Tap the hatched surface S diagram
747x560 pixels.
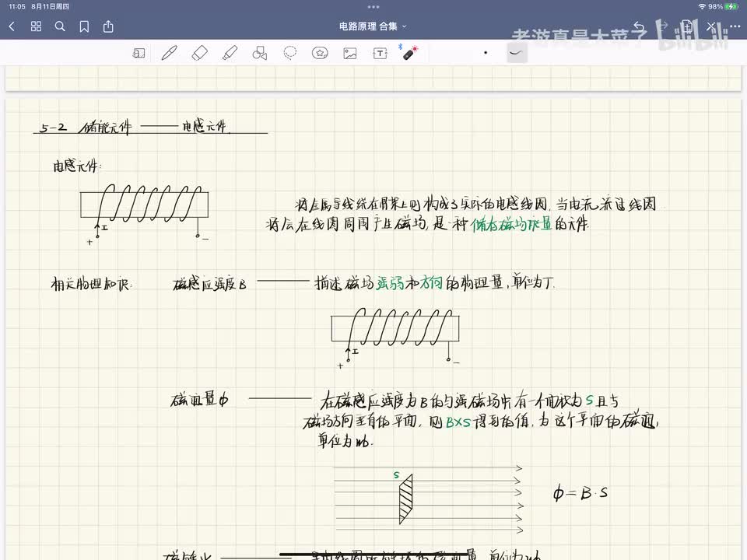tap(405, 498)
